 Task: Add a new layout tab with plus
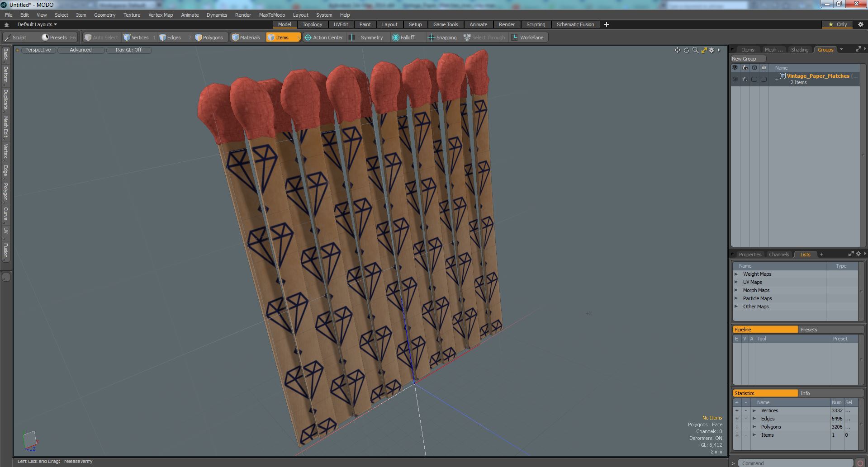click(x=606, y=24)
